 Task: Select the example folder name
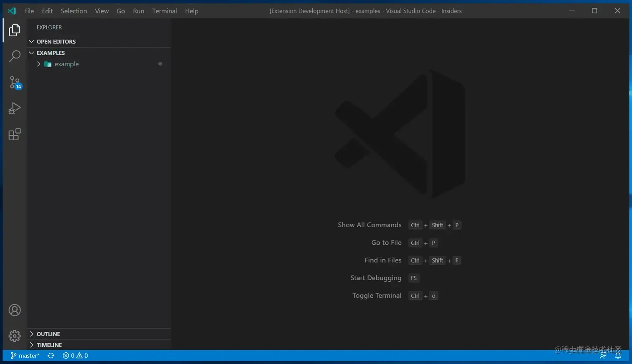tap(66, 64)
